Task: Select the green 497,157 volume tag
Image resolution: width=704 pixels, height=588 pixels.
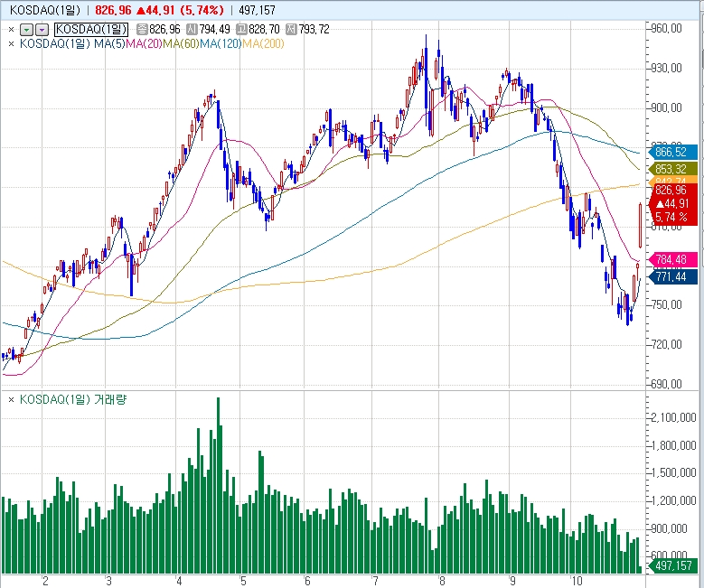Action: point(673,565)
